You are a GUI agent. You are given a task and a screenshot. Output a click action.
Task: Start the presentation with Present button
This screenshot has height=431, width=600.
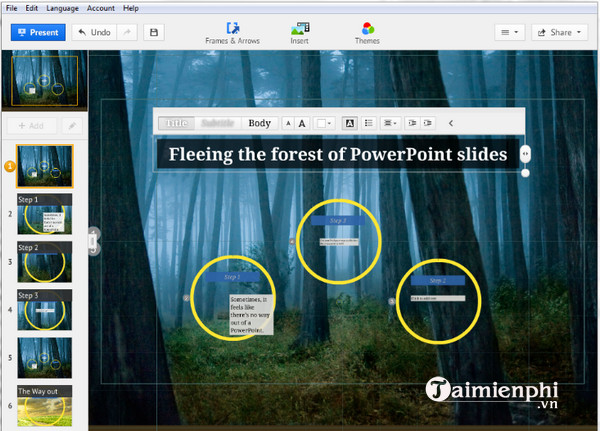click(38, 33)
